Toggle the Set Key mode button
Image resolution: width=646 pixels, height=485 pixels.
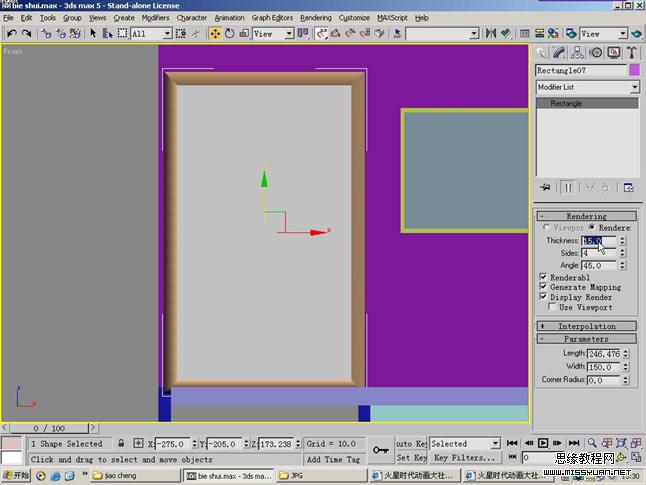[411, 457]
